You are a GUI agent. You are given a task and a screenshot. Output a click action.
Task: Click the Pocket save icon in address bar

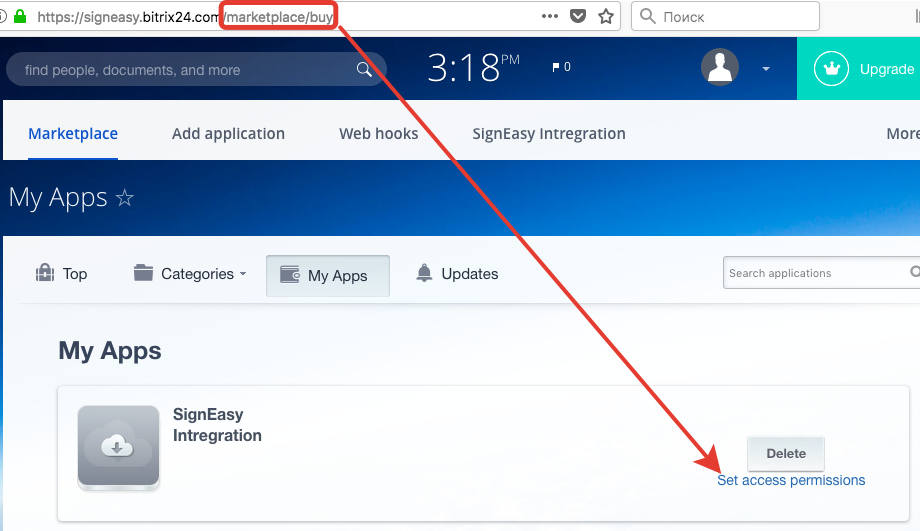pos(578,16)
